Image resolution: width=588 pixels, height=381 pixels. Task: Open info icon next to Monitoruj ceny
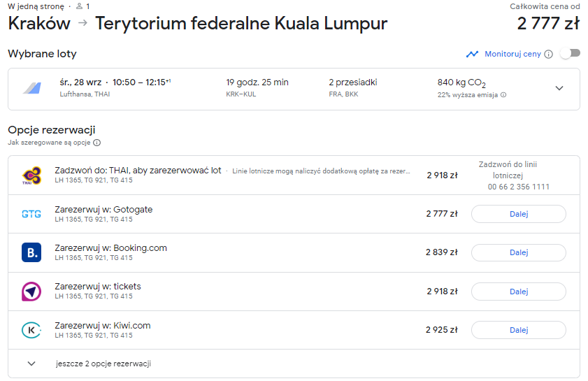548,55
